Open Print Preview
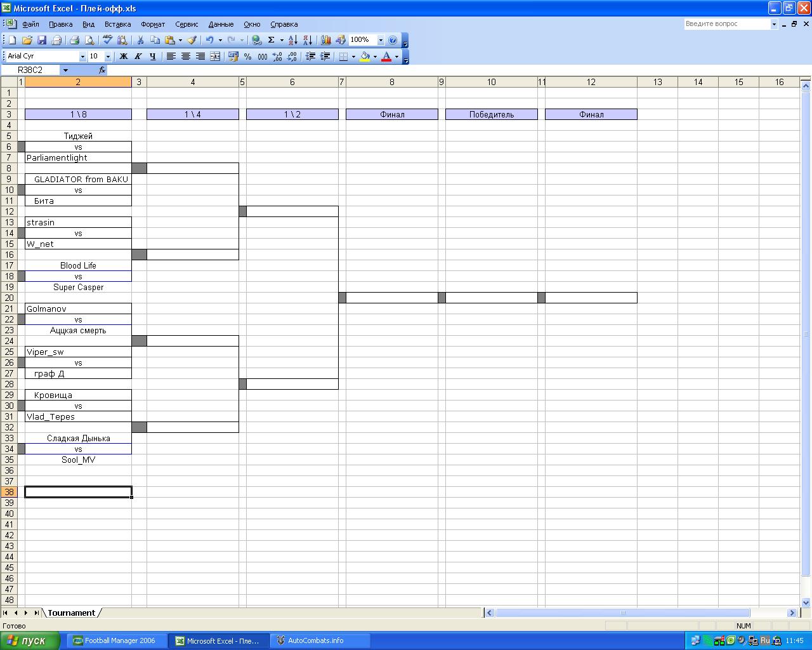The width and height of the screenshot is (812, 650). tap(89, 40)
